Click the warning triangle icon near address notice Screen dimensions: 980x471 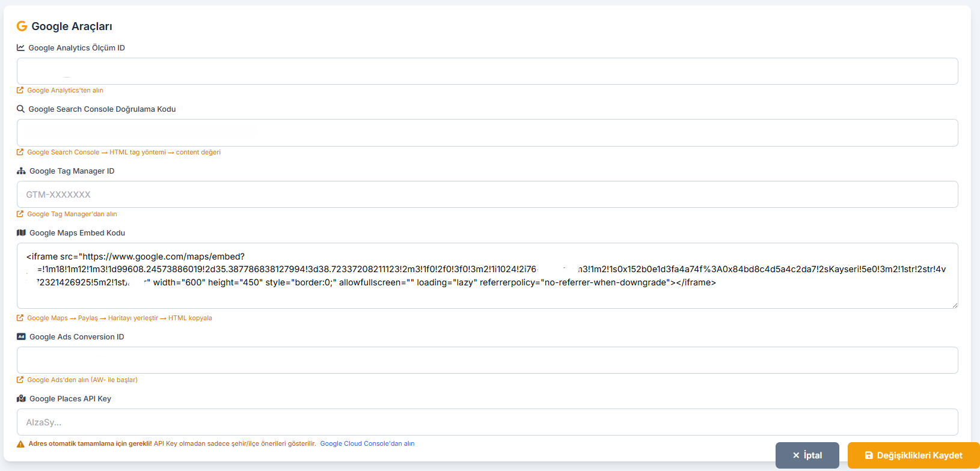[20, 444]
